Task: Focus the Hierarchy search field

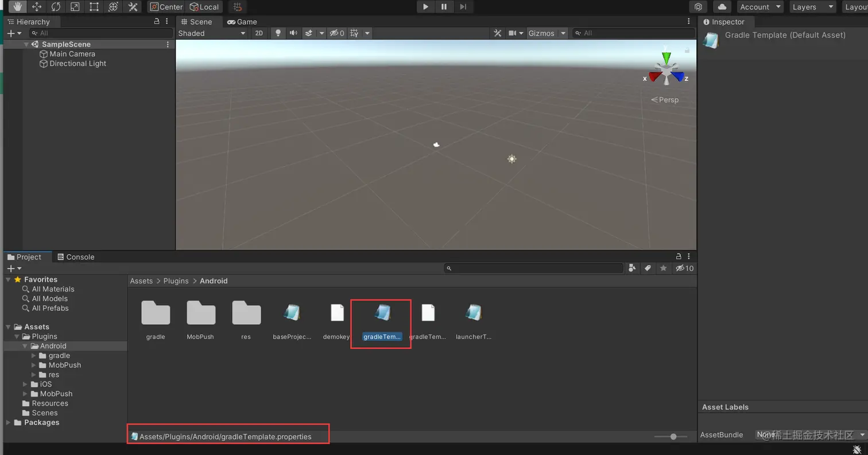Action: 100,33
